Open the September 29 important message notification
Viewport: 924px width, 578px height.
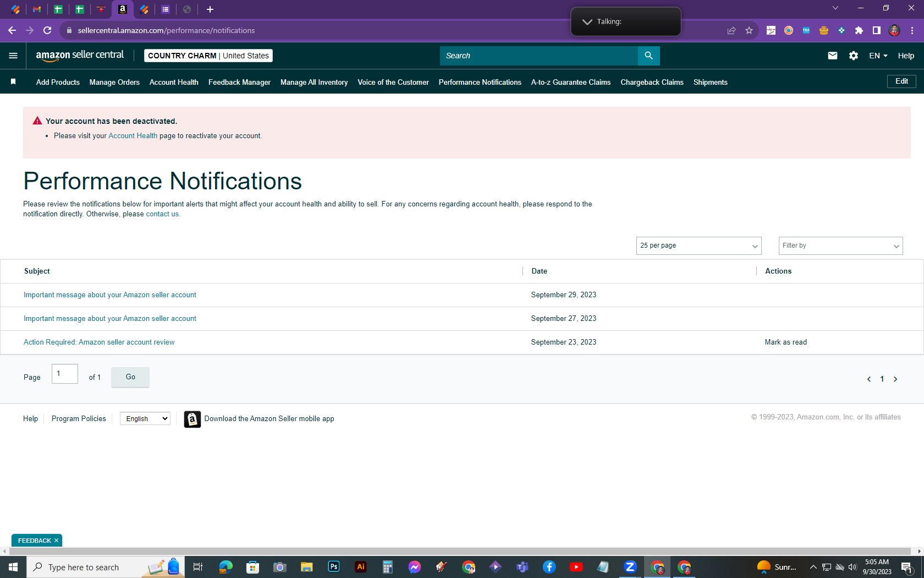click(110, 295)
